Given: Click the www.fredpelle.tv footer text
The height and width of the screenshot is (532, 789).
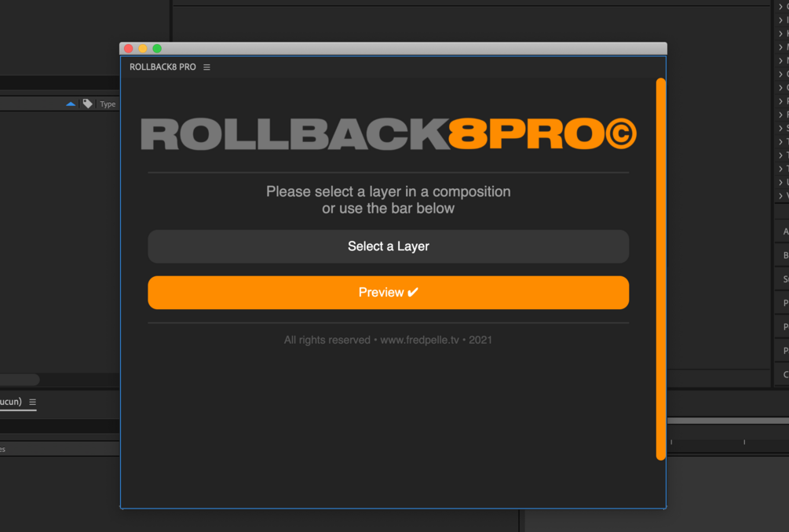Looking at the screenshot, I should coord(419,341).
